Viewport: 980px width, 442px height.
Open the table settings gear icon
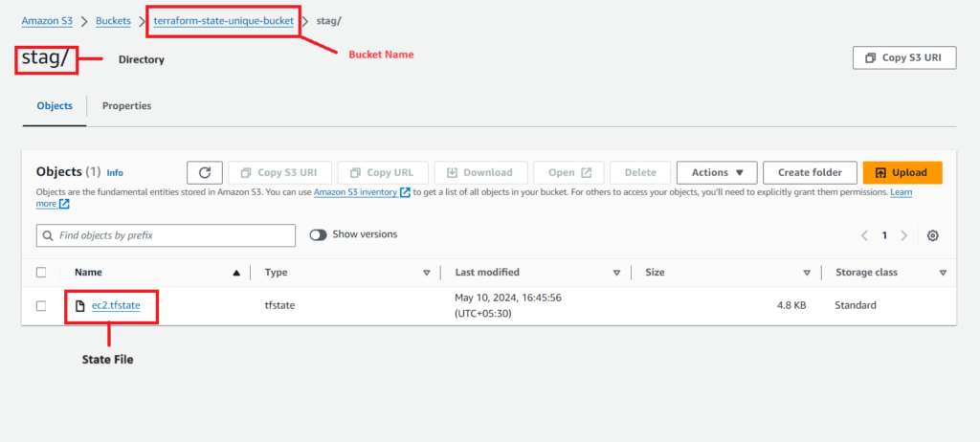coord(932,235)
